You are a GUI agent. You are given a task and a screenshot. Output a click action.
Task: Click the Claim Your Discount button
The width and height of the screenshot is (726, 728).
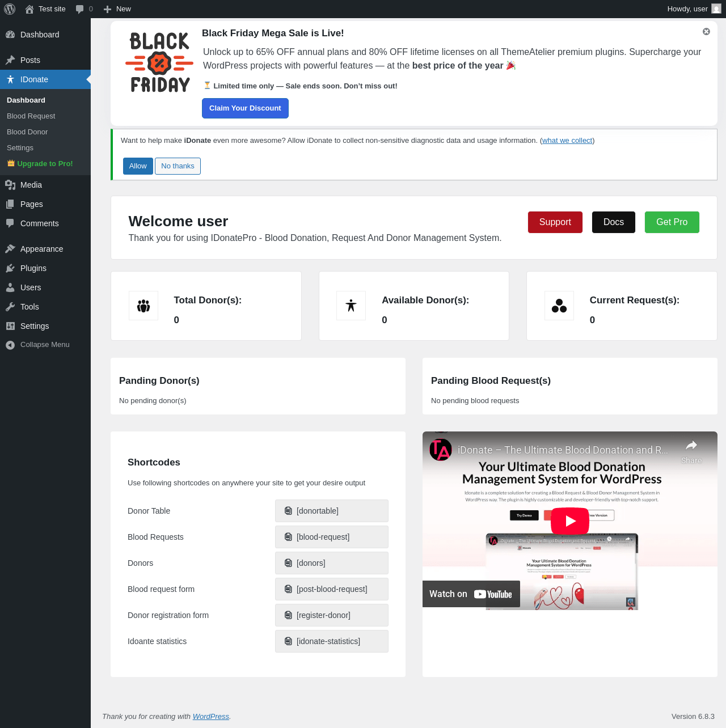pyautogui.click(x=245, y=108)
